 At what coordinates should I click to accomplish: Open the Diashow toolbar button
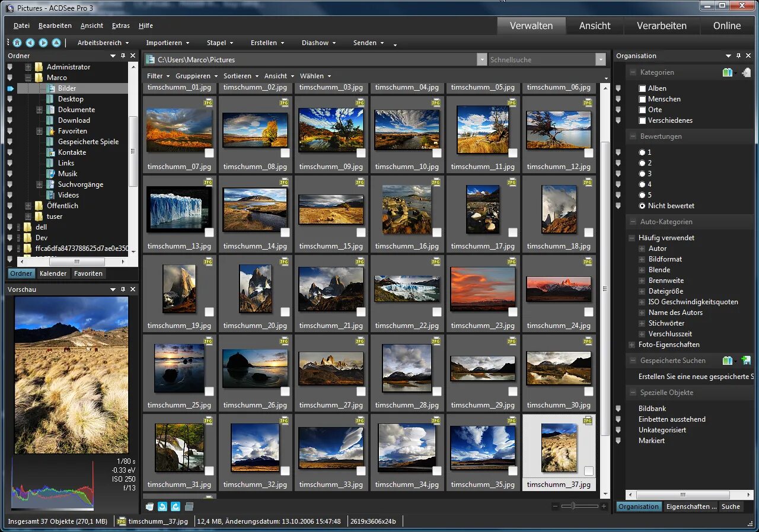click(x=318, y=43)
